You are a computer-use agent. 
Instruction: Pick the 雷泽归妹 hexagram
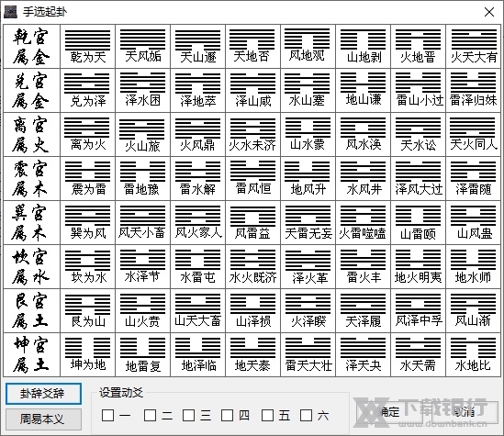pos(473,91)
